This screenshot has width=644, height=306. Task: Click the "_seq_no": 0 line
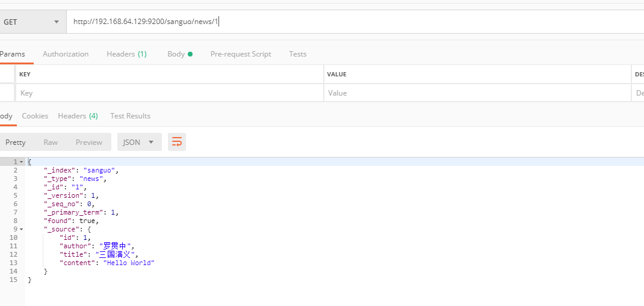(x=69, y=204)
